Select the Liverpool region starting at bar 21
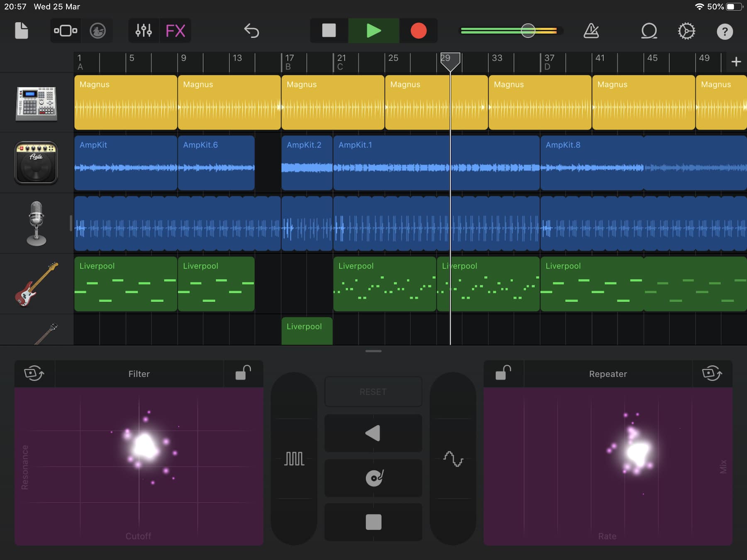This screenshot has height=560, width=747. point(385,284)
